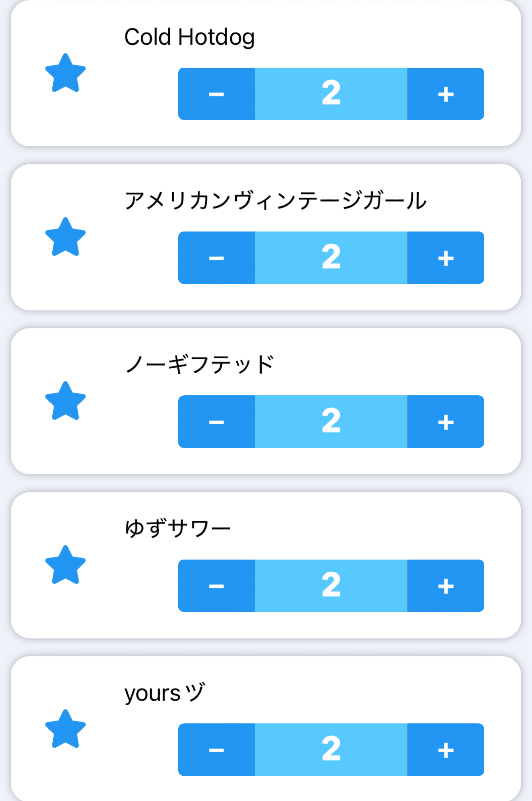Screen dimensions: 532x801
Task: Increment the yours ヅ counter
Action: 445,750
